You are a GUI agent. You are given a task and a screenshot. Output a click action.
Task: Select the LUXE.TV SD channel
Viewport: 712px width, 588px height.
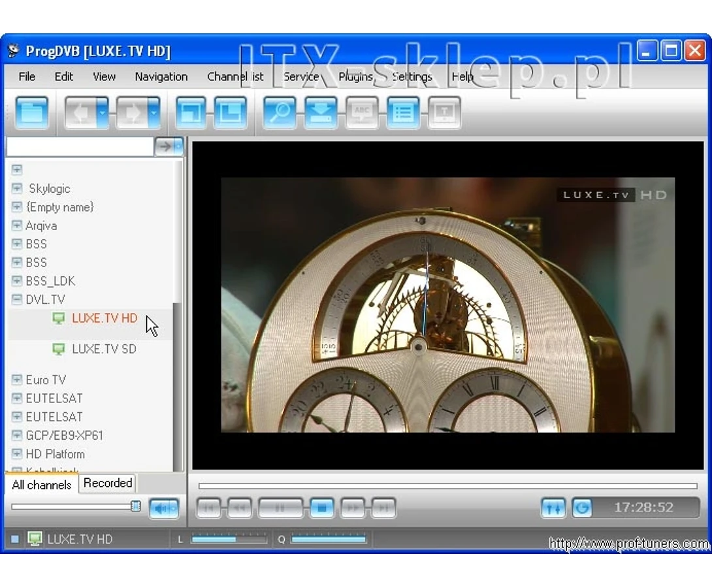[104, 349]
